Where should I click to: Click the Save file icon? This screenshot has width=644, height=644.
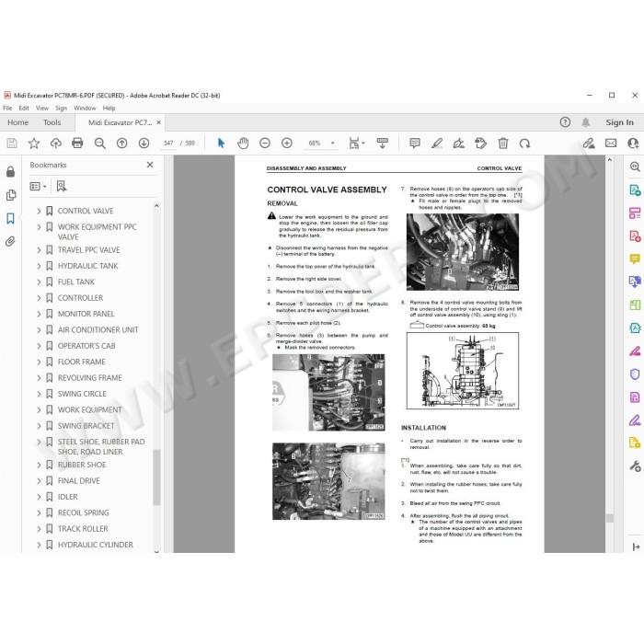pyautogui.click(x=12, y=143)
